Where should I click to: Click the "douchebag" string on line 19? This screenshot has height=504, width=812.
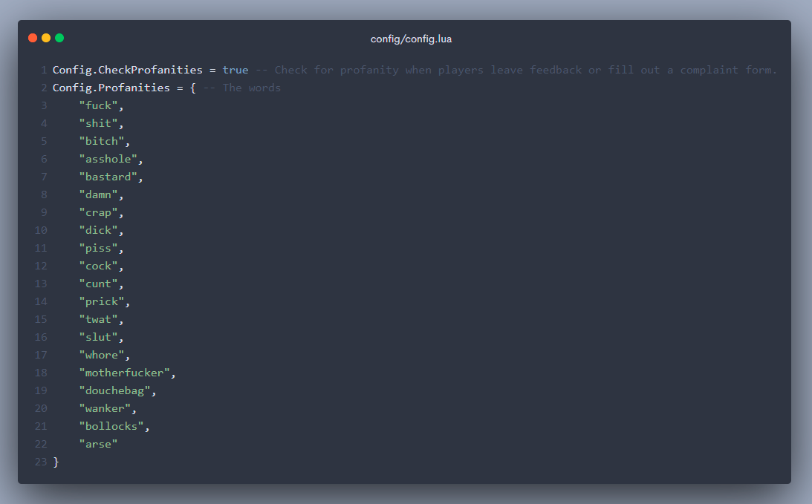point(117,390)
